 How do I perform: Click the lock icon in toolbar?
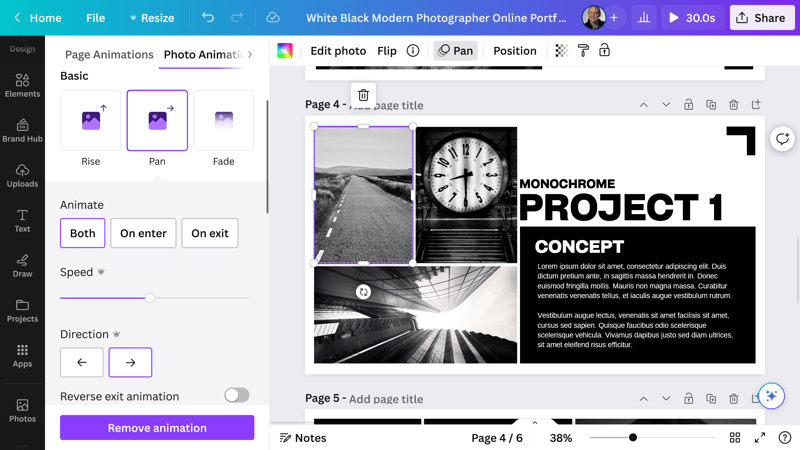coord(604,51)
